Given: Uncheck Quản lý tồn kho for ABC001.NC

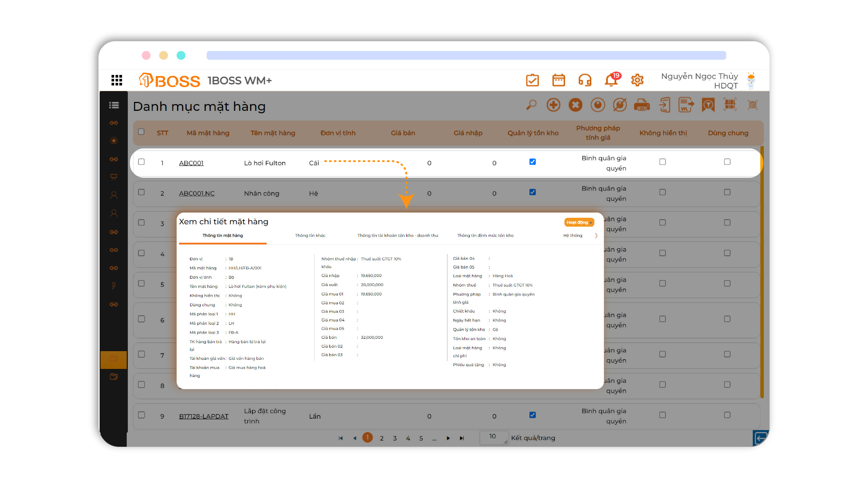Looking at the screenshot, I should click(x=532, y=192).
